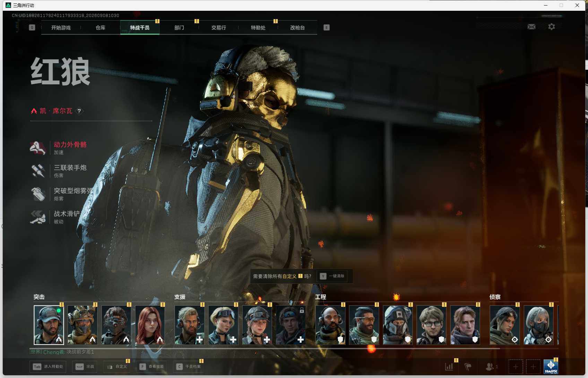588x378 pixels.
Task: Select the 三联装手炮 skill icon
Action: [x=38, y=171]
